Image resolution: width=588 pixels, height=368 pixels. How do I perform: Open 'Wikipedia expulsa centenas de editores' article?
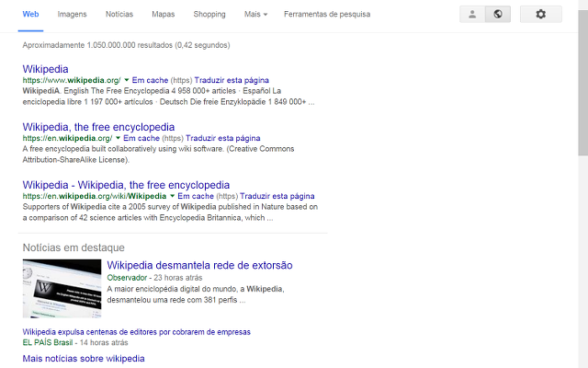137,332
